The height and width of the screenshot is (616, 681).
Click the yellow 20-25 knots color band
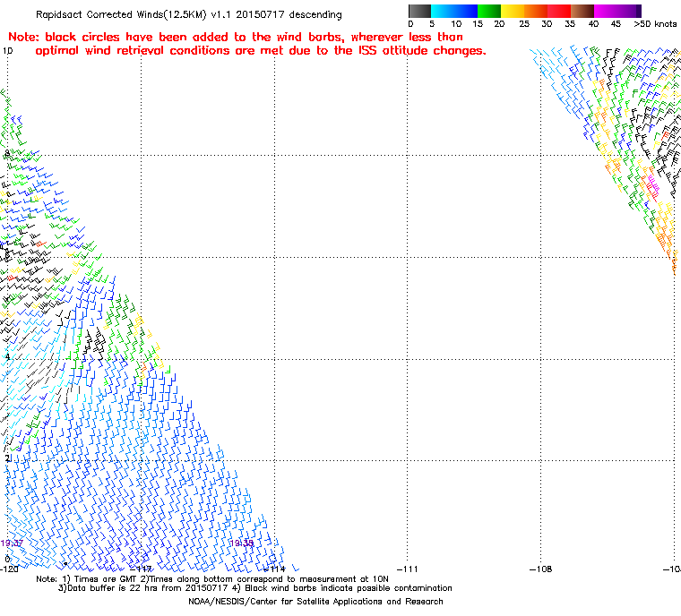pyautogui.click(x=513, y=11)
